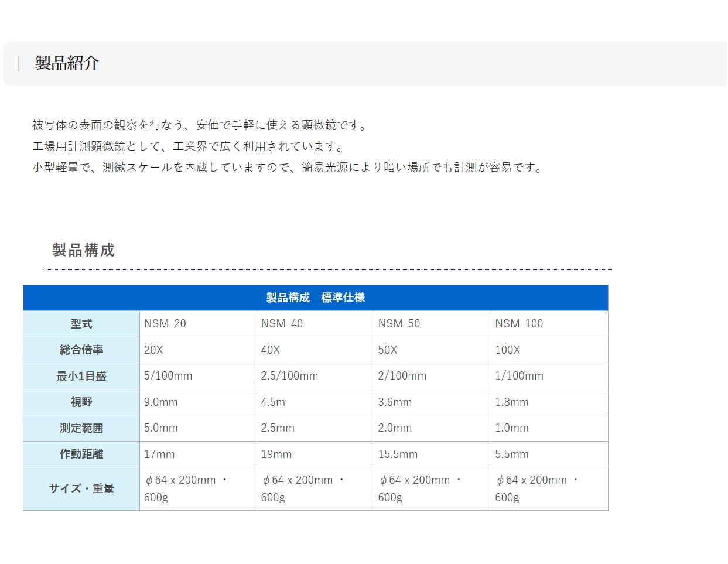Click the 9.0mm field of view cell
728x564 pixels.
pos(198,402)
